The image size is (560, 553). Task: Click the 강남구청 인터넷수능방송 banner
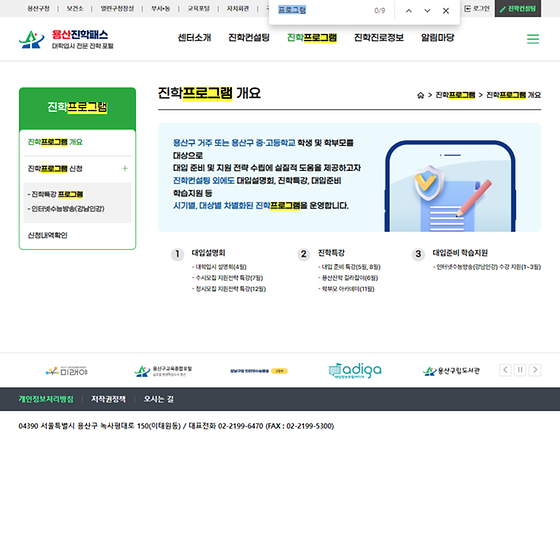coord(259,371)
